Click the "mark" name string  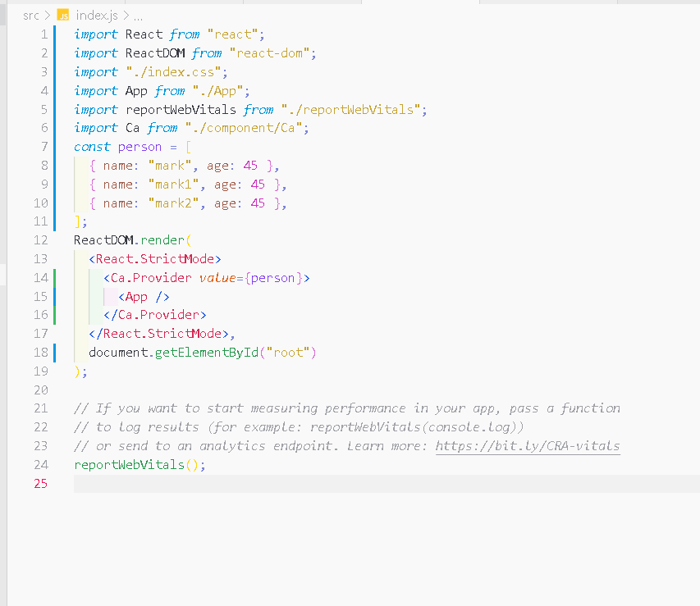coord(169,166)
